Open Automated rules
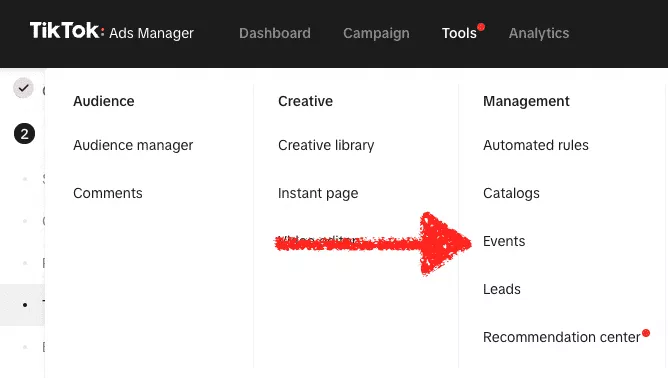The height and width of the screenshot is (378, 668). [536, 145]
